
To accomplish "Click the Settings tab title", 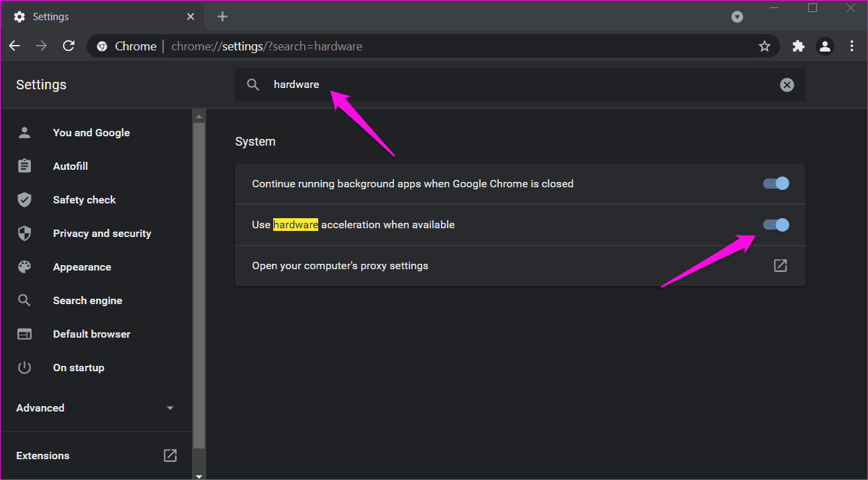I will (51, 17).
